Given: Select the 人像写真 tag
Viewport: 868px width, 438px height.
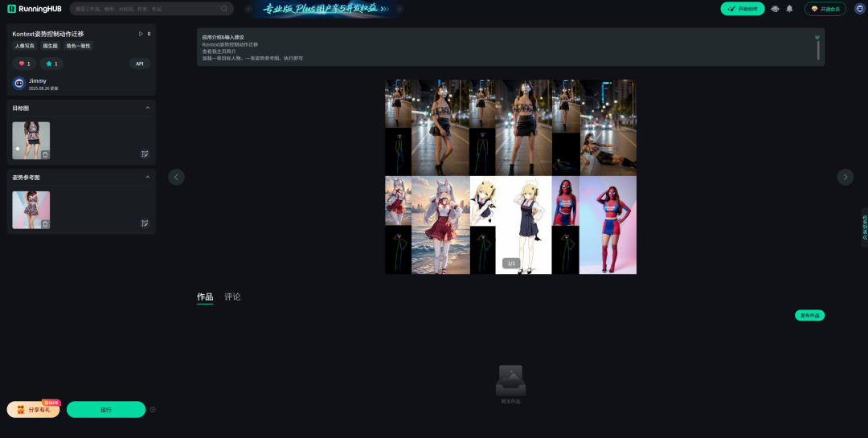Looking at the screenshot, I should [24, 46].
